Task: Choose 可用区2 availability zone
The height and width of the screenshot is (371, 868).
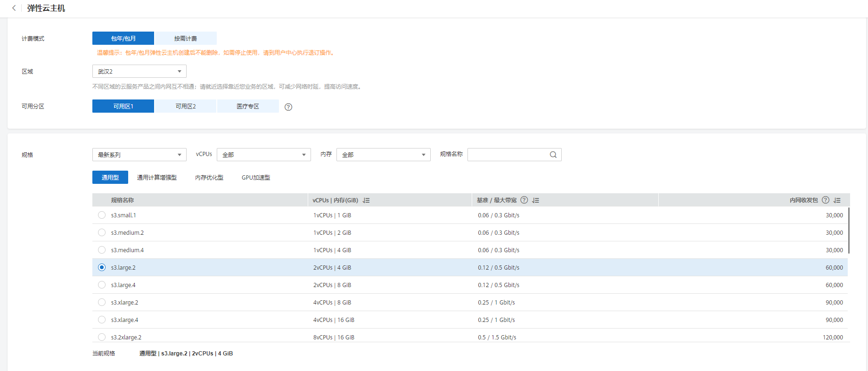Action: coord(186,107)
